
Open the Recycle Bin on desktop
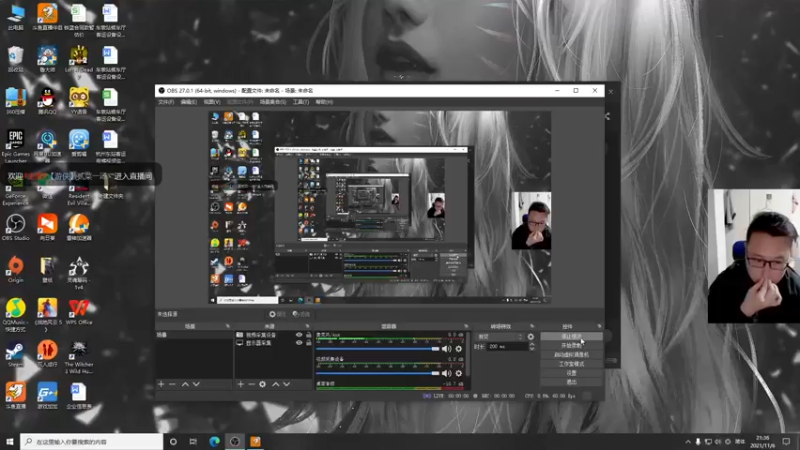[x=15, y=59]
